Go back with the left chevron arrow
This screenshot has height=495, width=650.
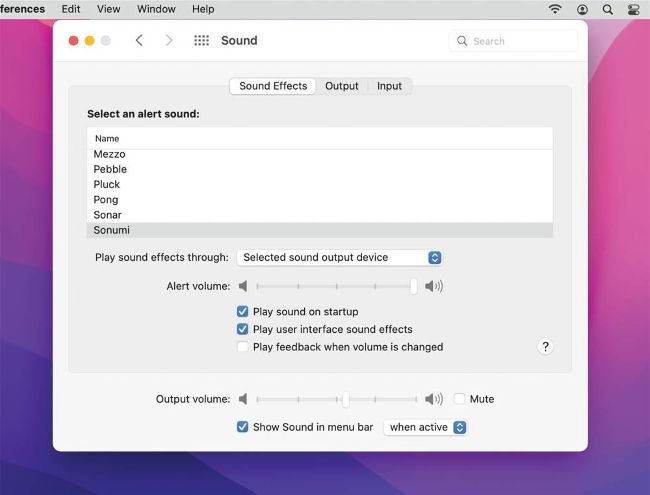click(139, 41)
